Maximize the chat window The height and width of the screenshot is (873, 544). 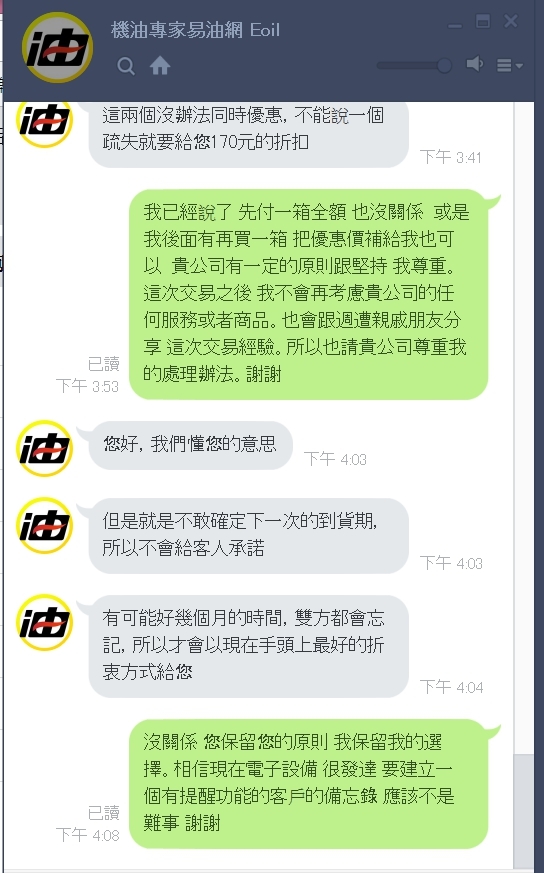pos(483,22)
